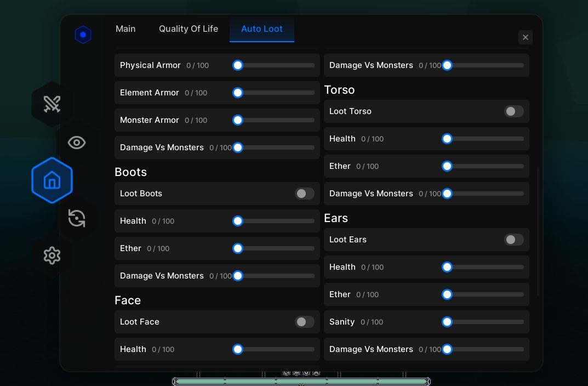
Task: Adjust the Monster Armor slider
Action: pos(238,120)
